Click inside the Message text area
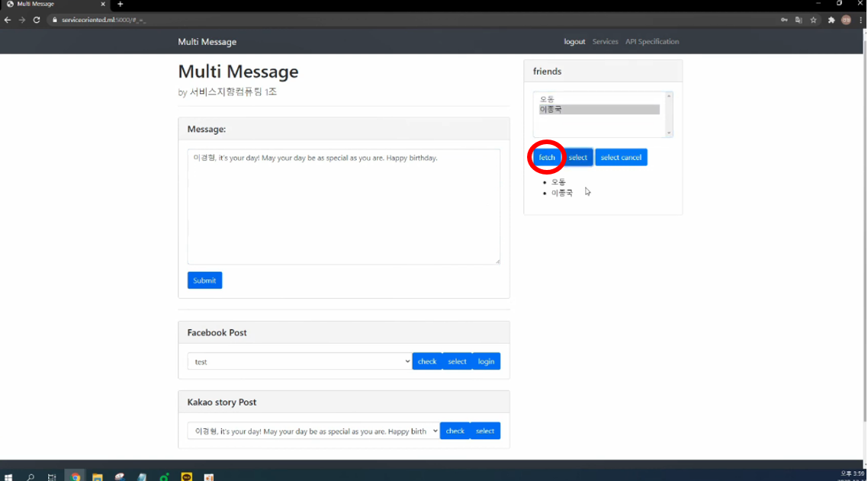Viewport: 868px width, 481px height. coord(344,207)
